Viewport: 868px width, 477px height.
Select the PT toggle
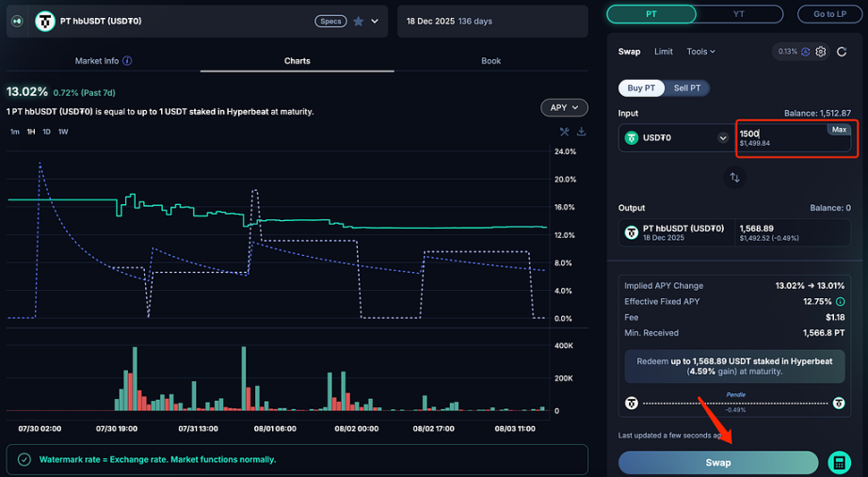tap(651, 14)
